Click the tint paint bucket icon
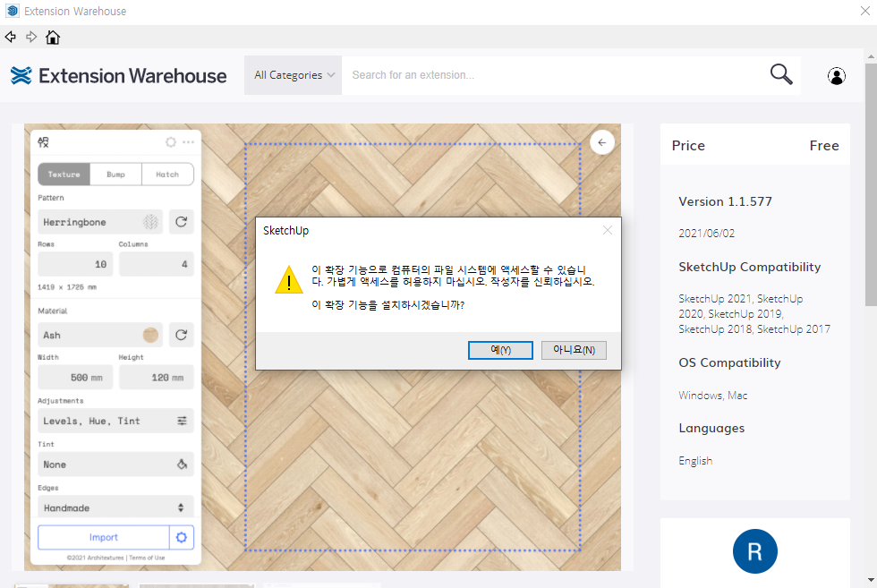 tap(182, 464)
